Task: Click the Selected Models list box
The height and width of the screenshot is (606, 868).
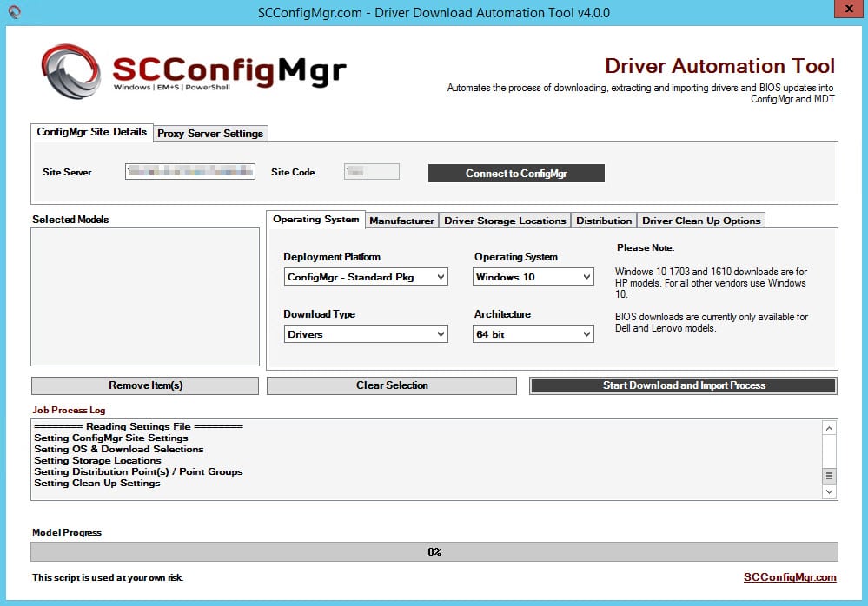Action: pyautogui.click(x=145, y=297)
